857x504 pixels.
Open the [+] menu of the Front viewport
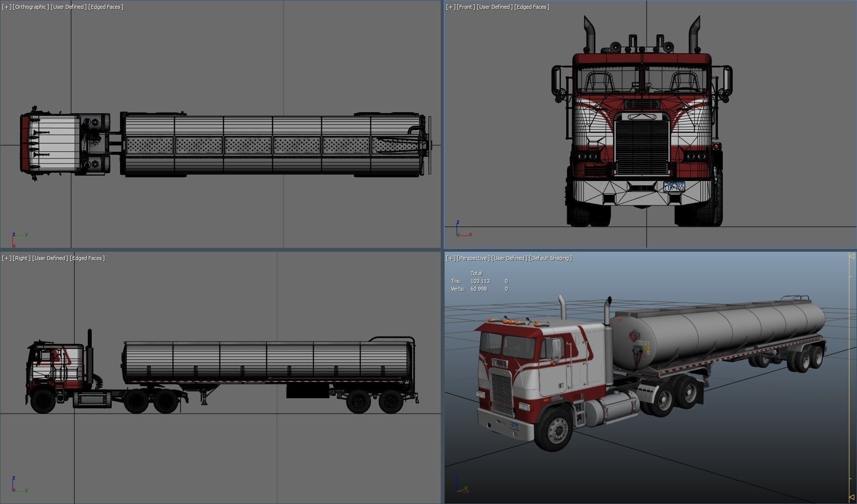coord(451,7)
